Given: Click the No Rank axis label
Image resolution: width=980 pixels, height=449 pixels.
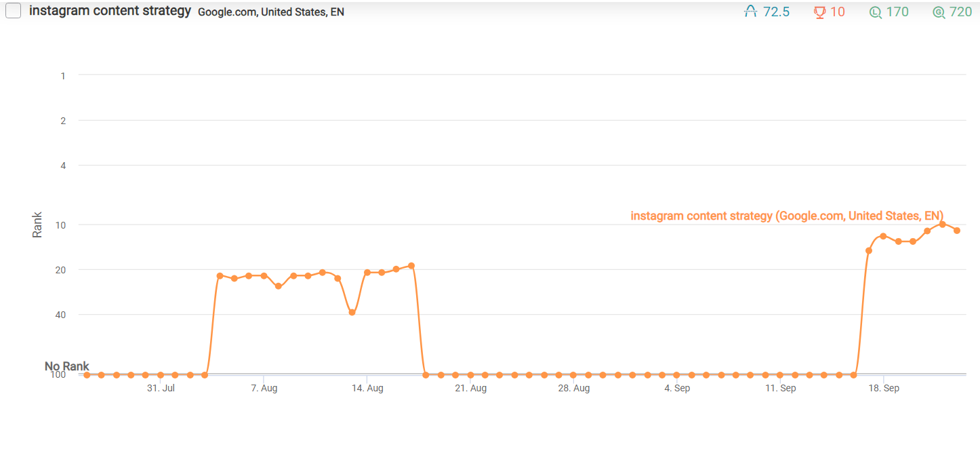Looking at the screenshot, I should (x=67, y=366).
